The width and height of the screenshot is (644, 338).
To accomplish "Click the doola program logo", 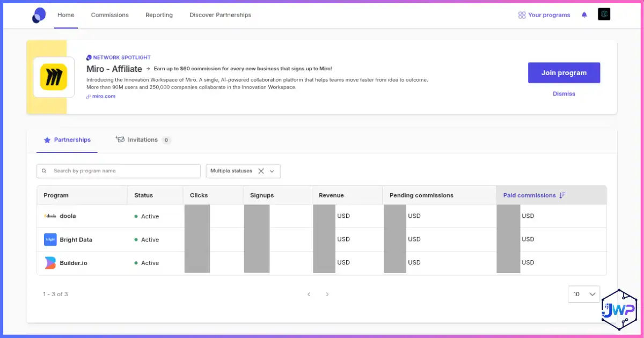I will pos(50,216).
